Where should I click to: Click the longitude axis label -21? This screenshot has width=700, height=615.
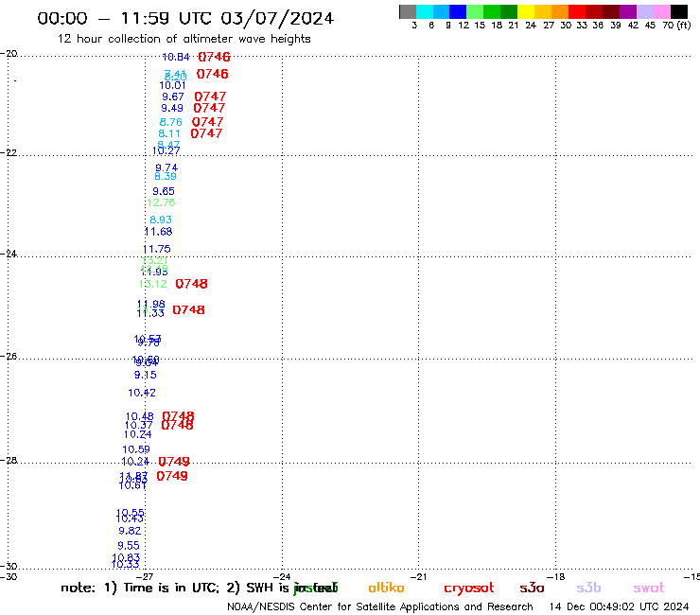click(418, 577)
